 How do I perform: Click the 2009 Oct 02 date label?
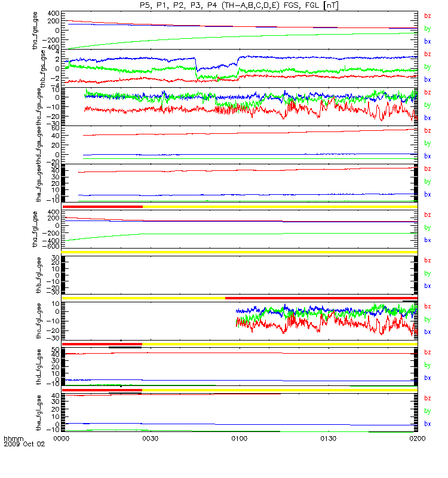click(24, 444)
